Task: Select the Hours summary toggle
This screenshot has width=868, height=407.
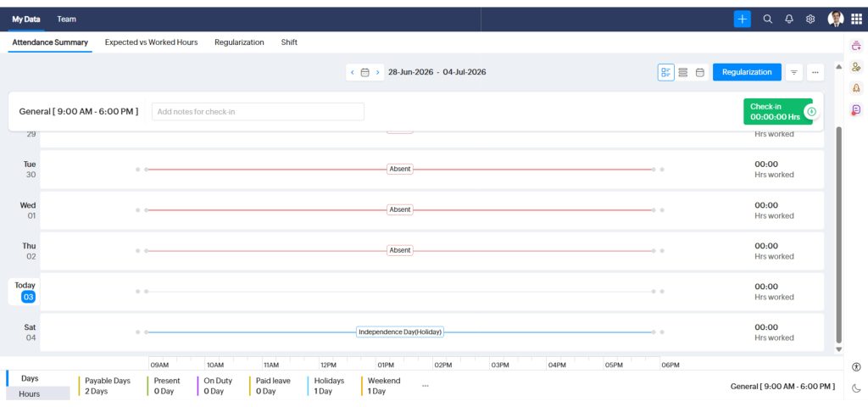Action: point(30,393)
